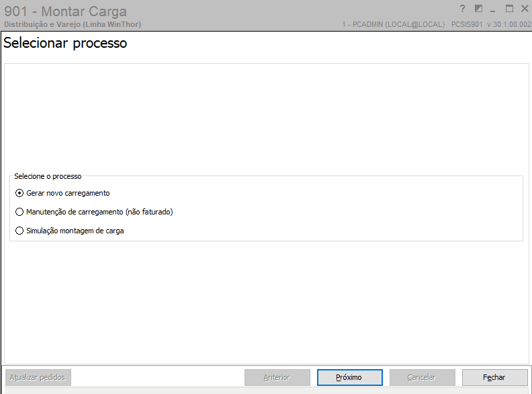Click the 'Atualizar pedidos' button
532x394 pixels.
point(38,377)
